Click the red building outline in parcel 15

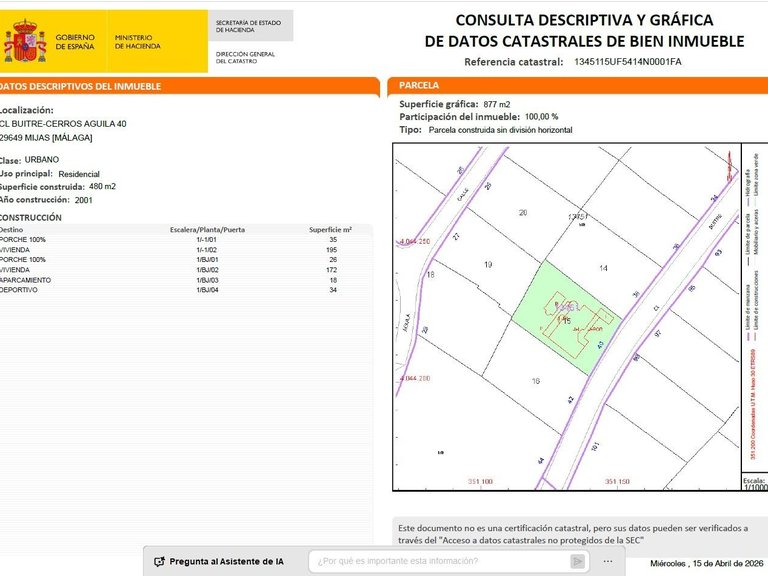click(x=576, y=324)
